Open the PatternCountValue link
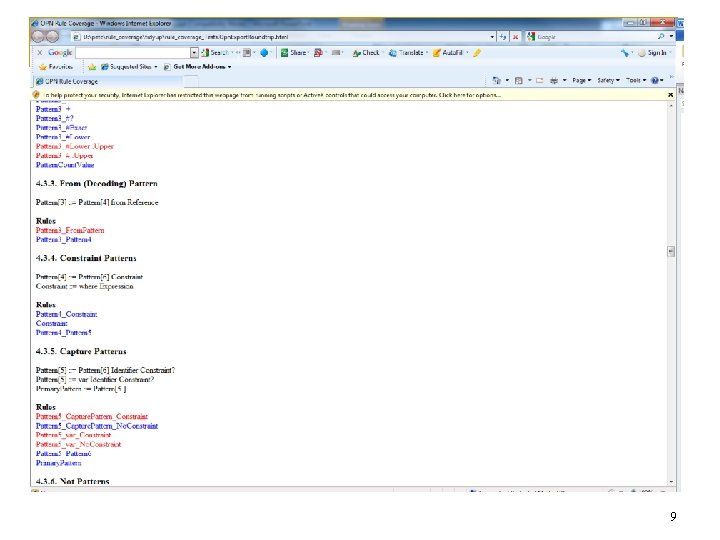The width and height of the screenshot is (720, 540). click(x=65, y=165)
